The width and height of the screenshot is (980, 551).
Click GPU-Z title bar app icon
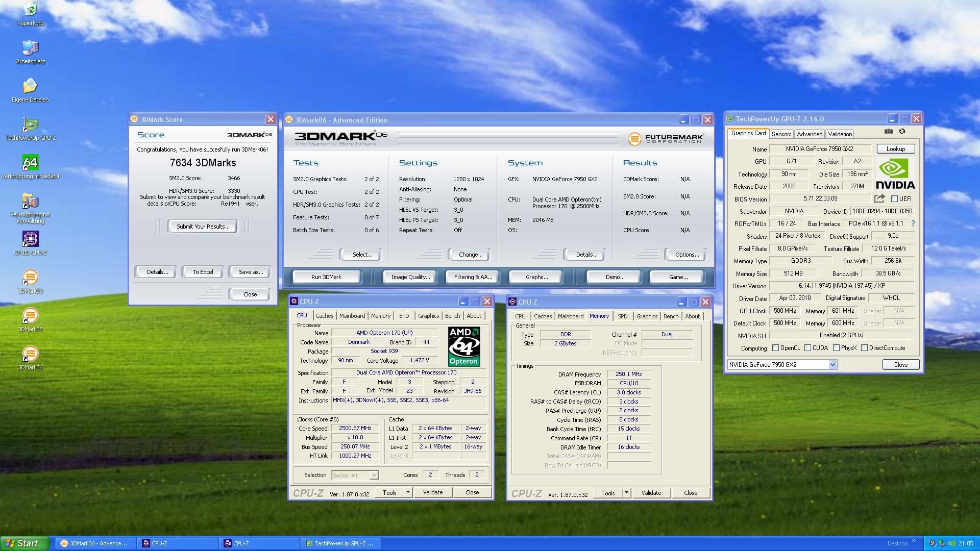tap(730, 119)
